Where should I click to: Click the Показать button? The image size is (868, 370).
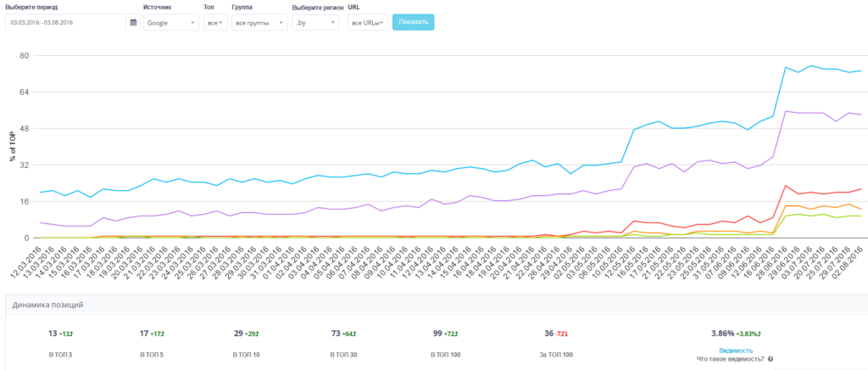click(414, 22)
